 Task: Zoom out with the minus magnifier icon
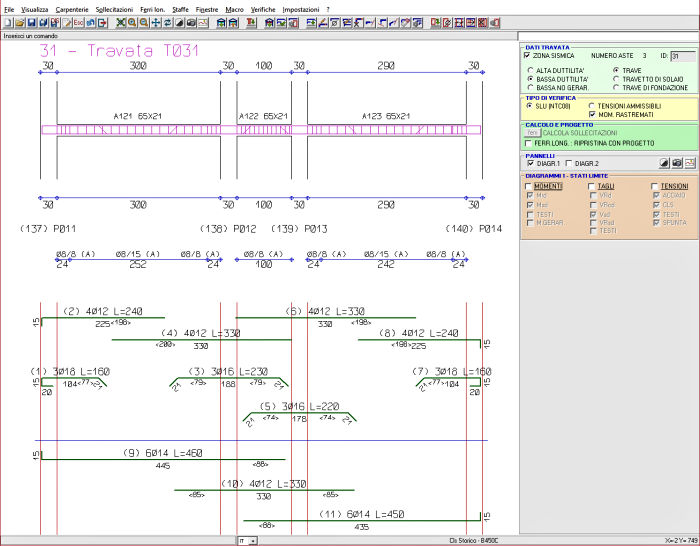[144, 23]
